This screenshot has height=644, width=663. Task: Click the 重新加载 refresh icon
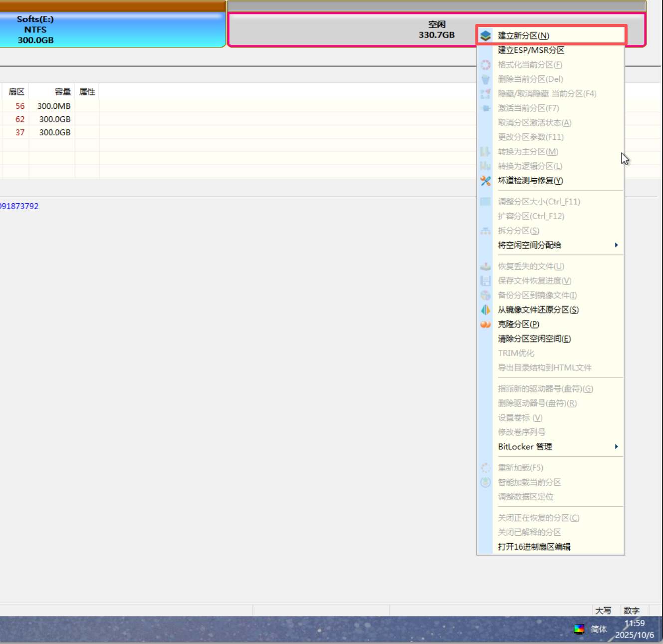(x=485, y=468)
